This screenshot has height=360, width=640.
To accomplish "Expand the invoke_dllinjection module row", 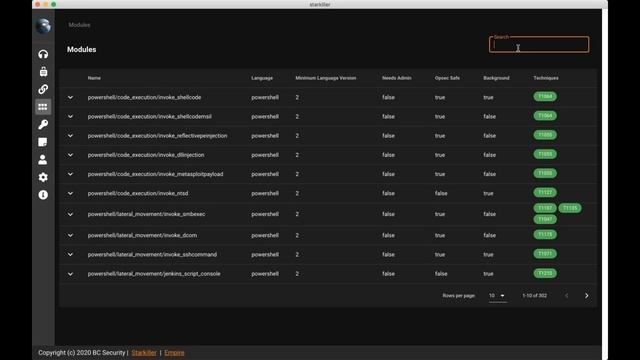I will (70, 155).
